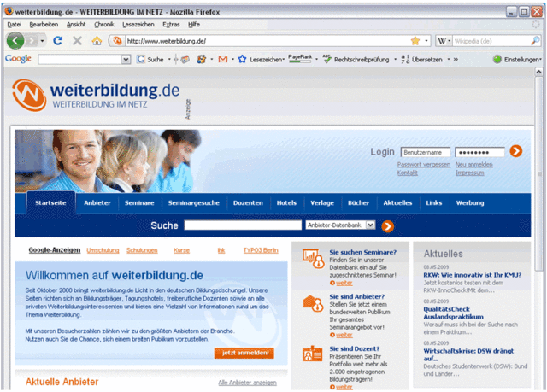
Task: Switch to the Seminare tab
Action: tap(139, 202)
